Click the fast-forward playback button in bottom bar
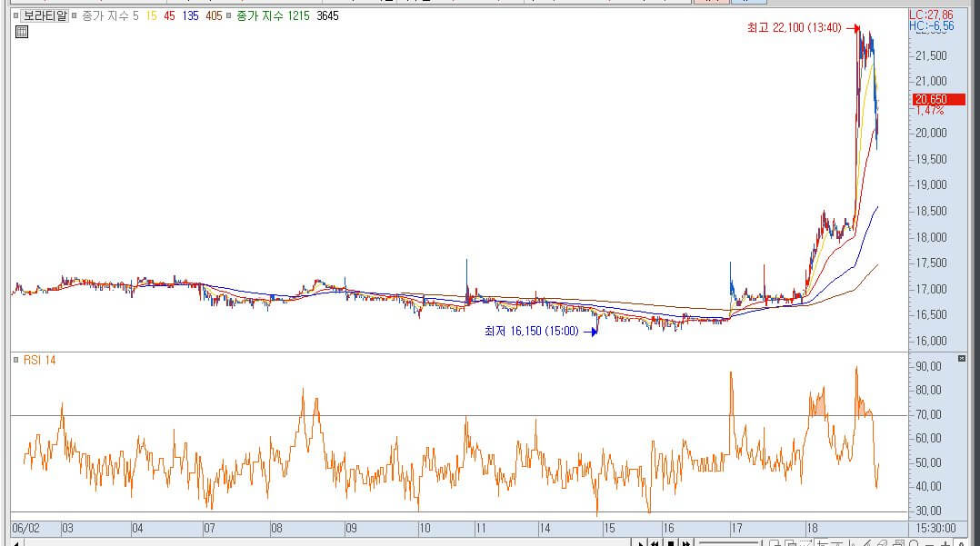 pyautogui.click(x=686, y=543)
